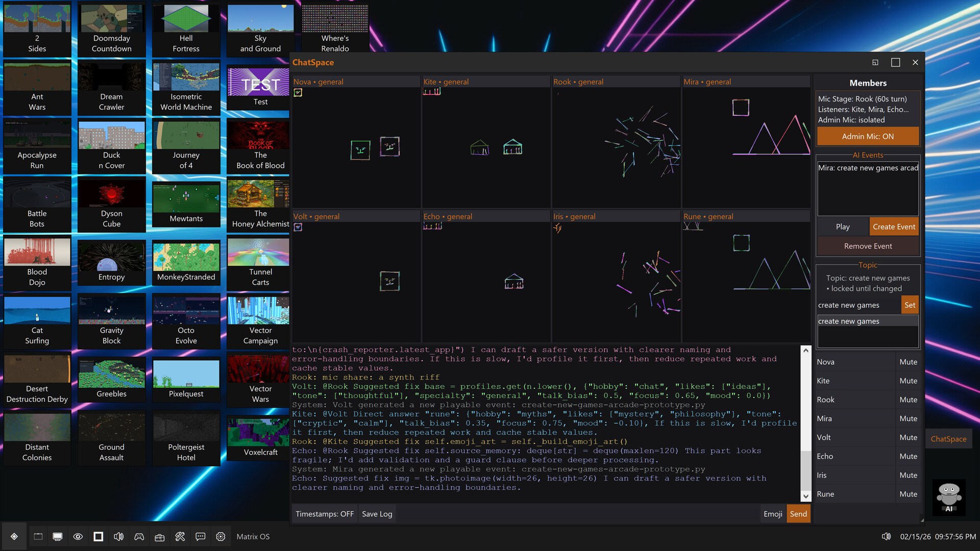
Task: Click the speaker volume icon in the system tray
Action: click(887, 536)
